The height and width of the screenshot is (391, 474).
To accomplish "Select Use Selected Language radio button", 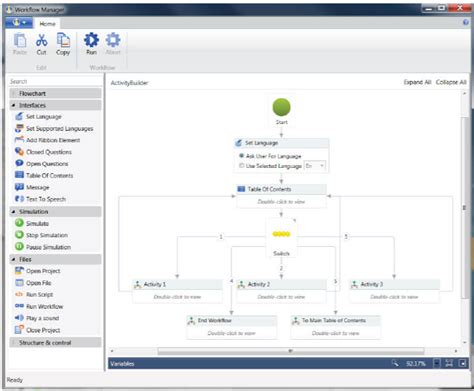I will coord(242,166).
